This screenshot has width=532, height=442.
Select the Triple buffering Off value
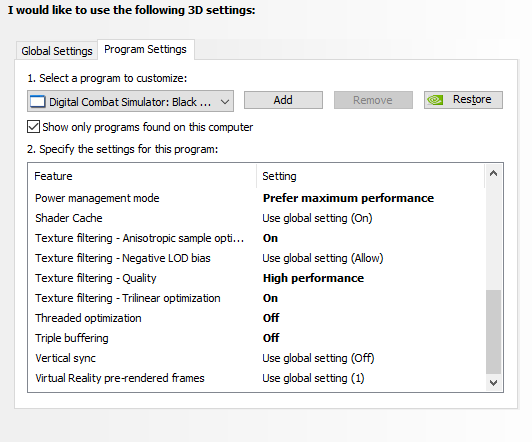271,338
